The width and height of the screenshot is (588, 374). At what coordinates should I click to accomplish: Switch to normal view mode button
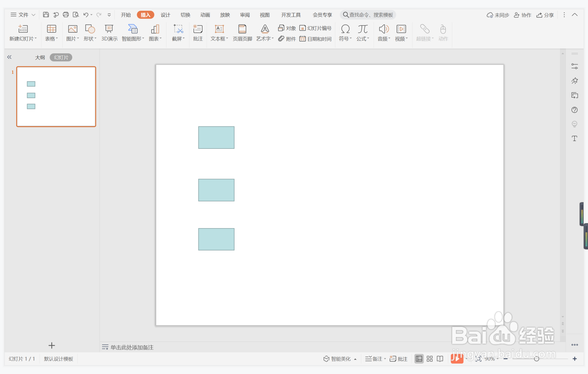coord(419,359)
